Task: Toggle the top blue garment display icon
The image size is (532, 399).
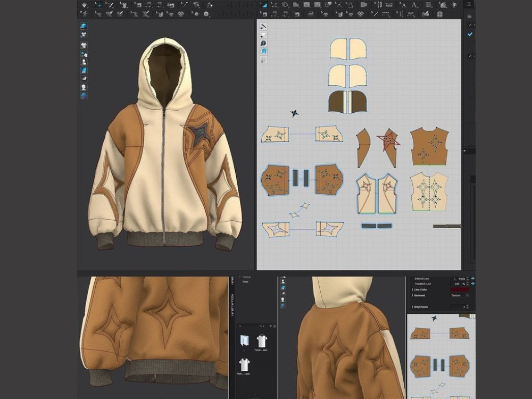Action: [x=84, y=26]
